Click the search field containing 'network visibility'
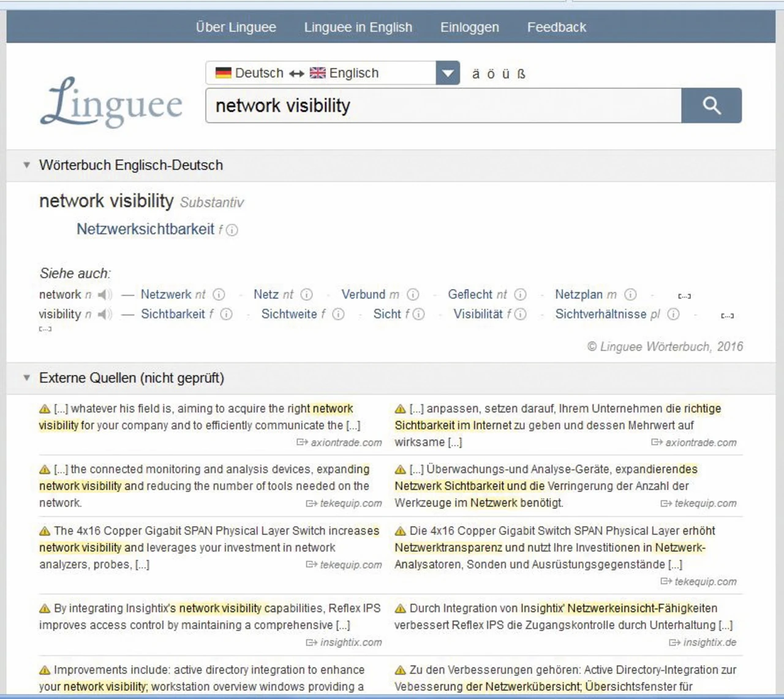Image resolution: width=784 pixels, height=699 pixels. coord(443,105)
